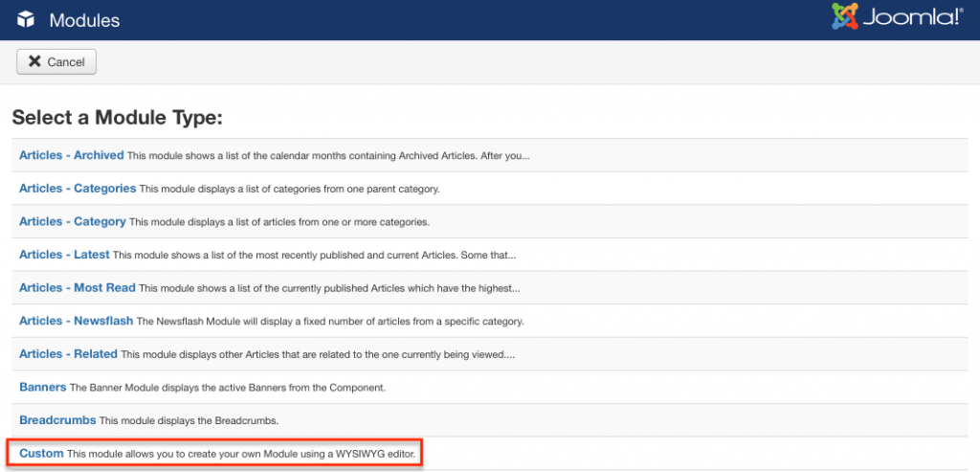Pick the Articles - Latest module type
980x472 pixels.
(64, 255)
